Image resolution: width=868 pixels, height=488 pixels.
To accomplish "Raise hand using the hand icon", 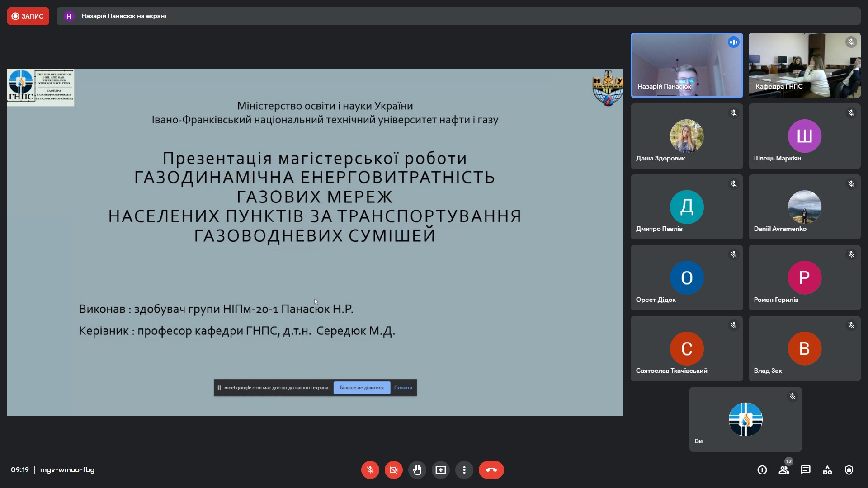I will coord(417,470).
